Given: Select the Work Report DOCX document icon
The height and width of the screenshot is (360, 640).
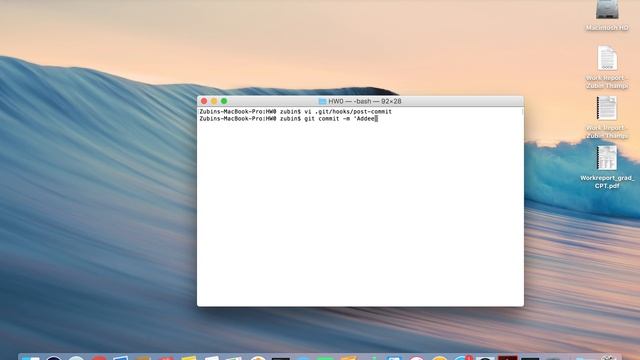Looking at the screenshot, I should click(x=607, y=58).
